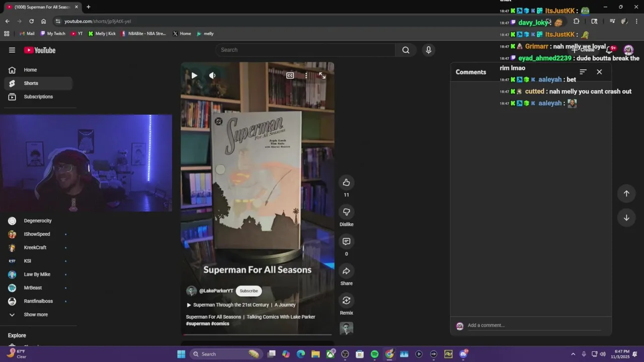This screenshot has height=362, width=644.
Task: Click the Short's progress bar
Action: [258, 334]
